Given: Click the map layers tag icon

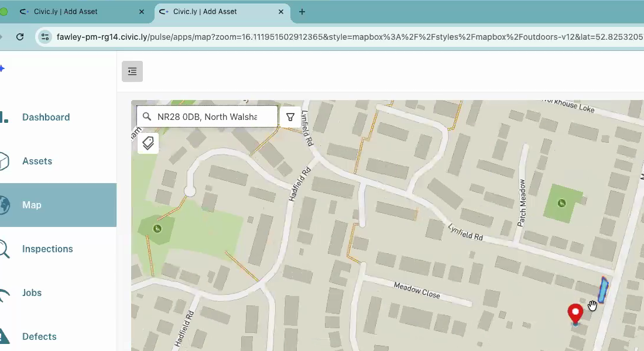Looking at the screenshot, I should point(148,143).
